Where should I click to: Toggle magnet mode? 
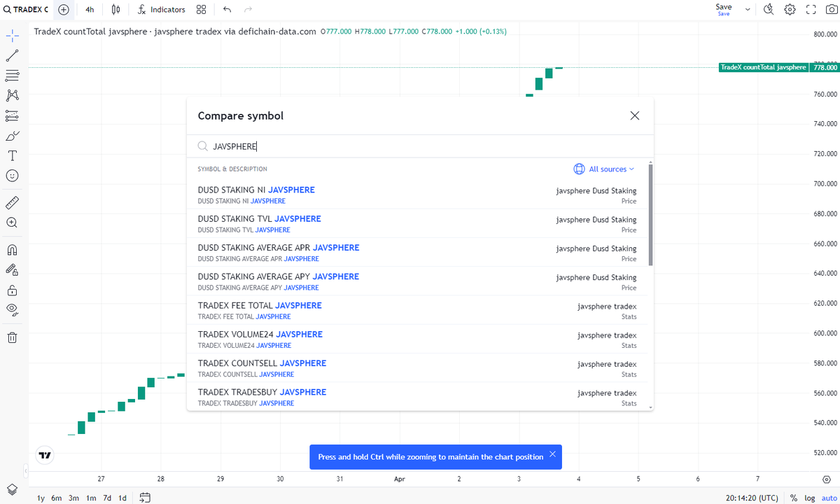pos(12,249)
